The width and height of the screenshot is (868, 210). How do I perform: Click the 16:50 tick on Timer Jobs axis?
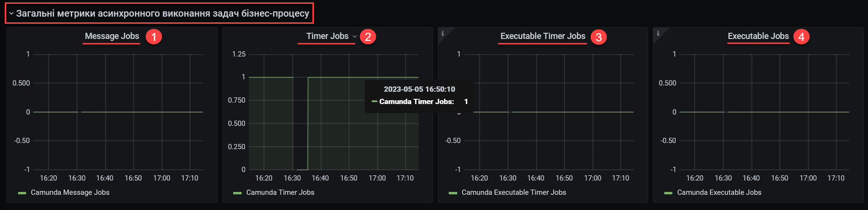[x=349, y=178]
